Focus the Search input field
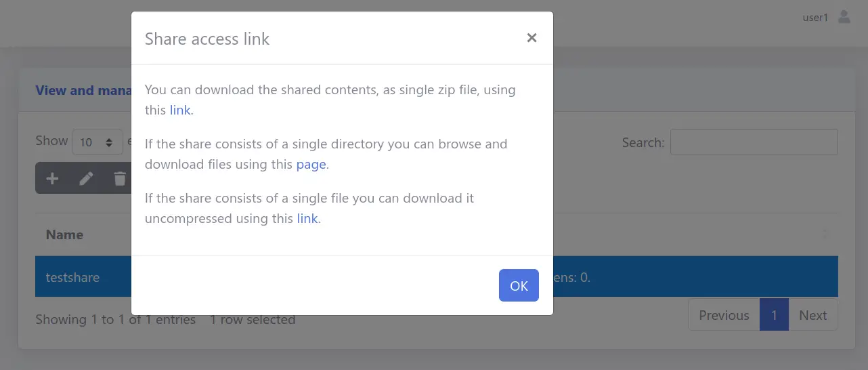868x370 pixels. click(754, 142)
